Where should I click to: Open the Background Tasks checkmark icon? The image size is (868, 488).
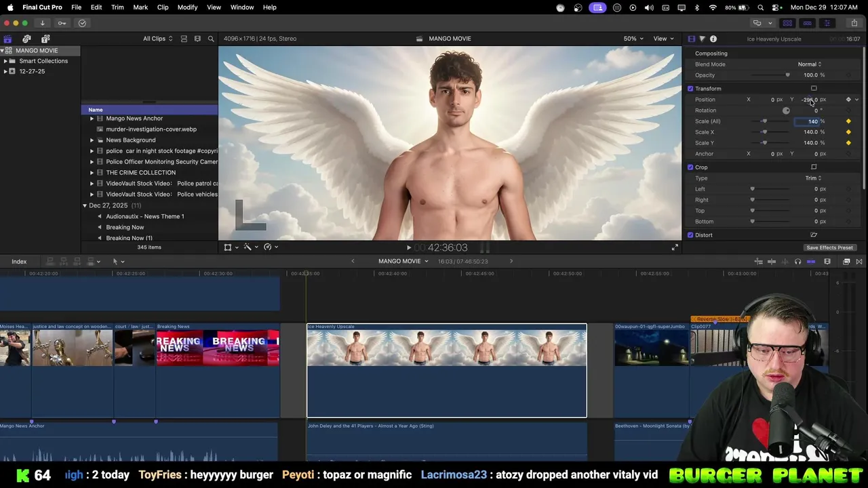[82, 23]
